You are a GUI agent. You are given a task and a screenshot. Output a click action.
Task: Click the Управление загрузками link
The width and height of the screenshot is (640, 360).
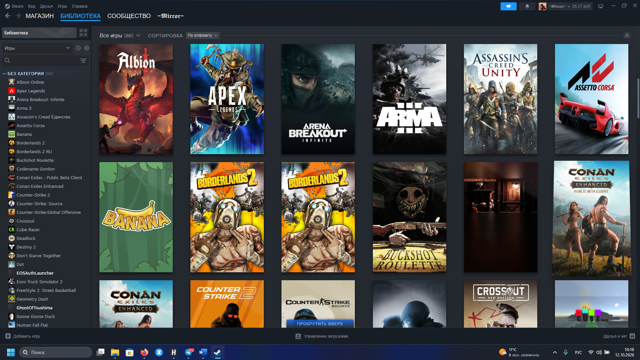pos(326,336)
